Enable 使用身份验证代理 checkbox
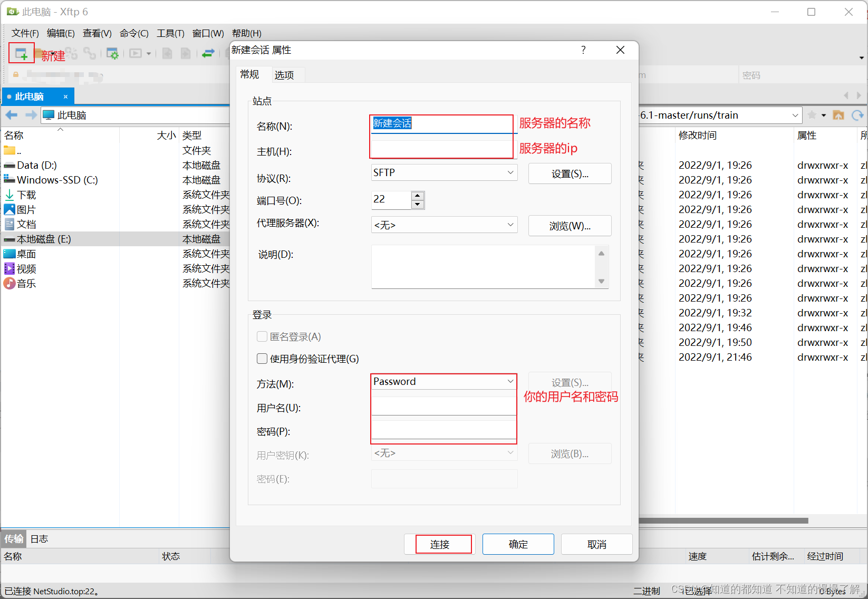This screenshot has width=868, height=599. tap(262, 359)
